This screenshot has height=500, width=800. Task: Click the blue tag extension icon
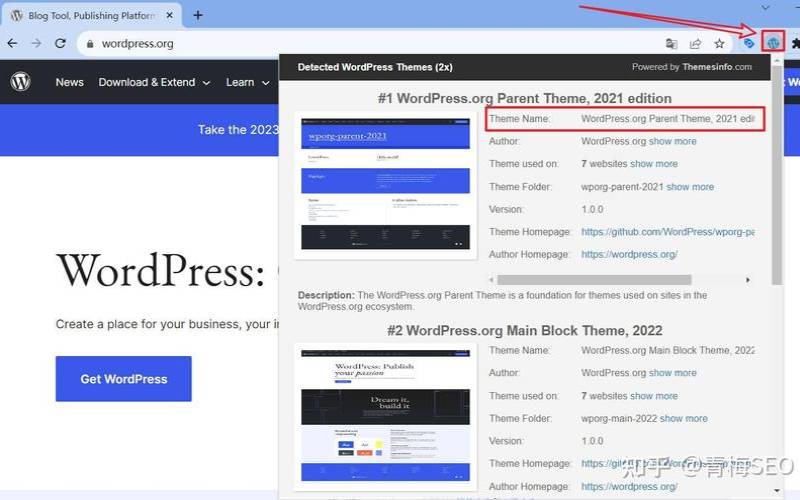(x=748, y=43)
